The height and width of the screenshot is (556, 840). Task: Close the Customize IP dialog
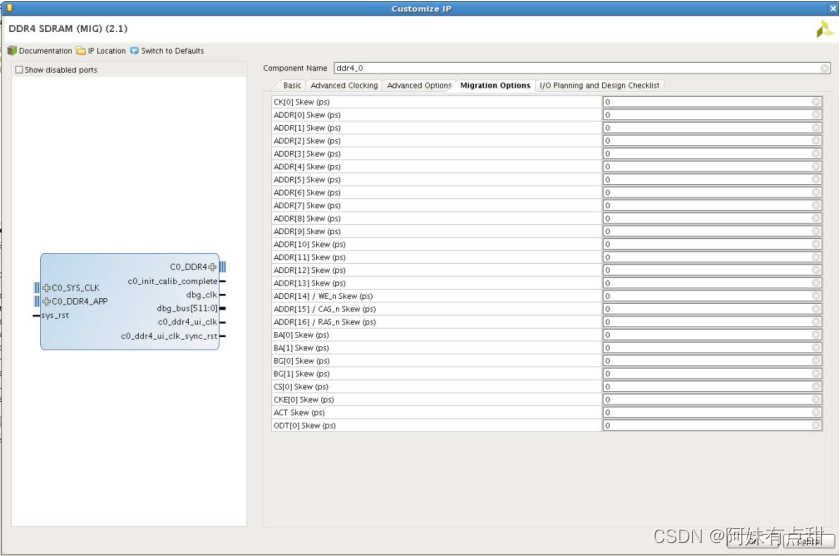tap(833, 9)
